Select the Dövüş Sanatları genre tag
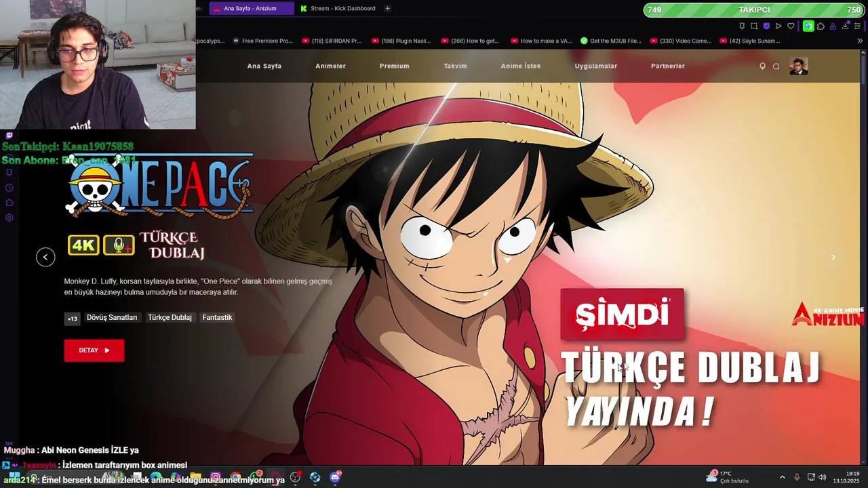Screen dimensions: 868x488 pos(112,317)
